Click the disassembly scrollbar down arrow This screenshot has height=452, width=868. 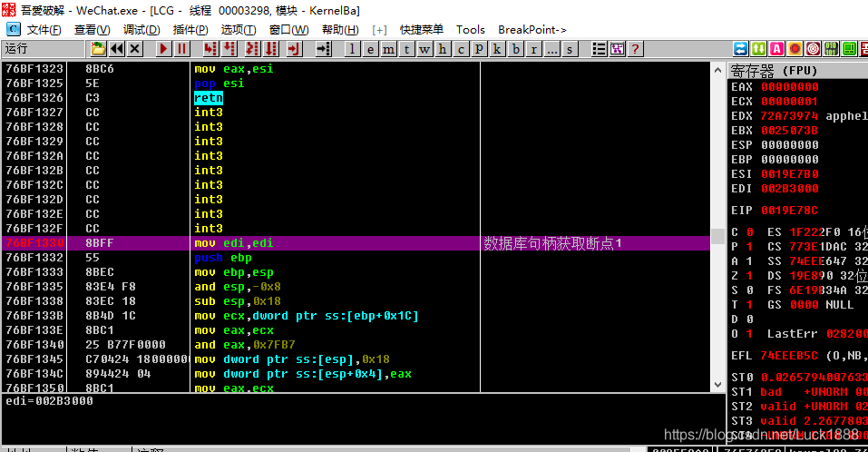717,385
